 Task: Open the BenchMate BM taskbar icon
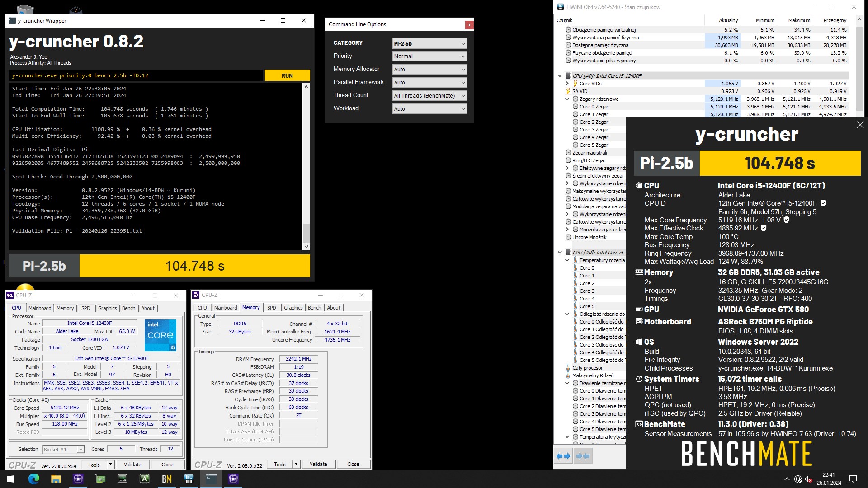point(166,479)
